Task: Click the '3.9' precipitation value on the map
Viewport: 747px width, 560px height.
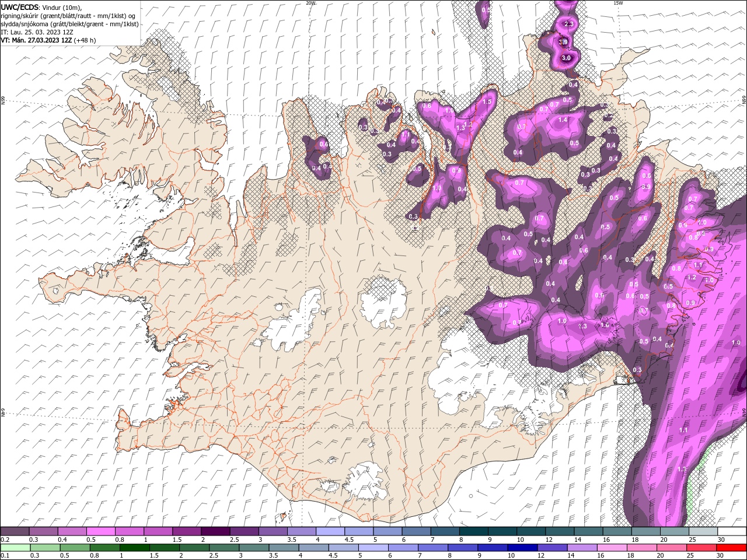Action: [x=563, y=42]
